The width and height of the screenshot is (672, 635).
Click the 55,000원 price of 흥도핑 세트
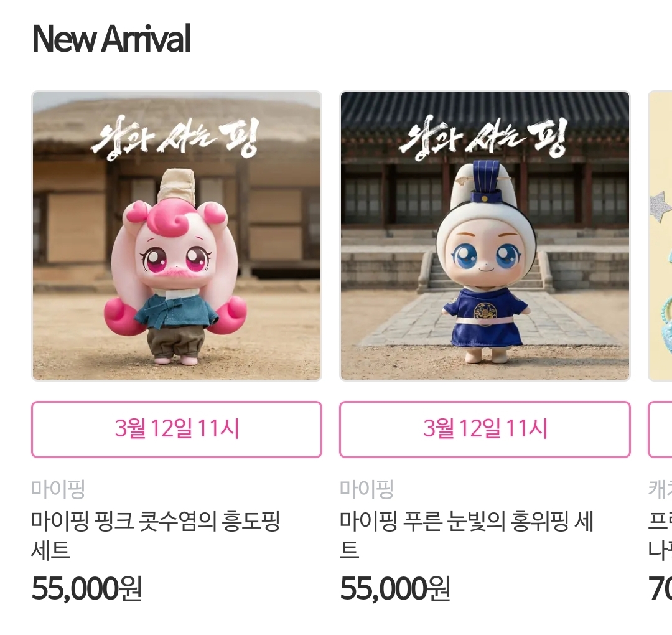[x=86, y=589]
